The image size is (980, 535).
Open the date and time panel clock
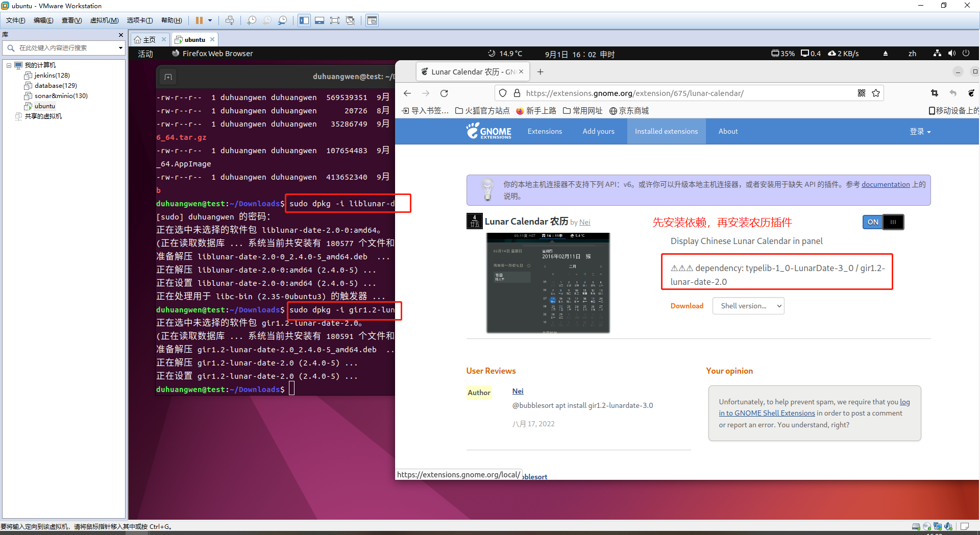pyautogui.click(x=579, y=54)
